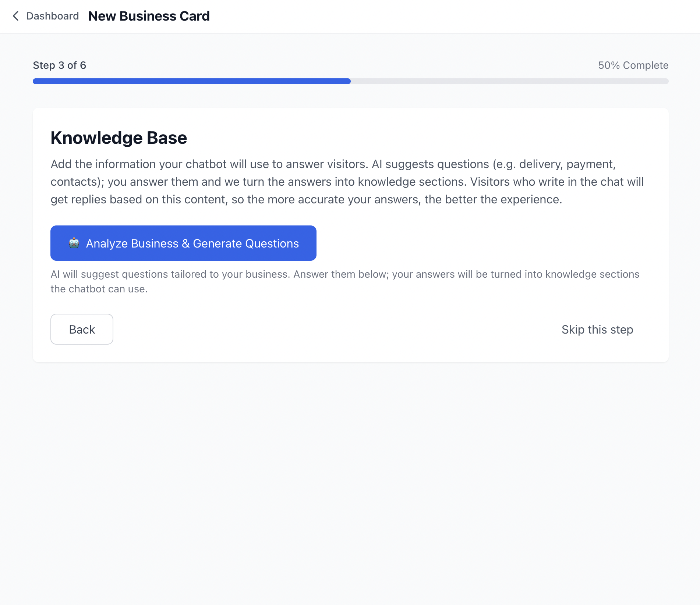The height and width of the screenshot is (605, 700).
Task: Click the 50% Complete indicator
Action: 633,65
